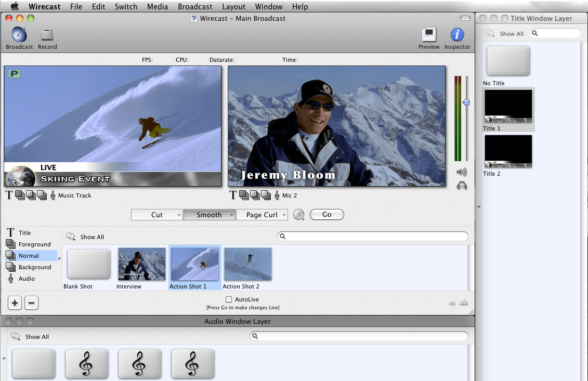Toggle the speaker output icon
588x381 pixels.
point(462,172)
